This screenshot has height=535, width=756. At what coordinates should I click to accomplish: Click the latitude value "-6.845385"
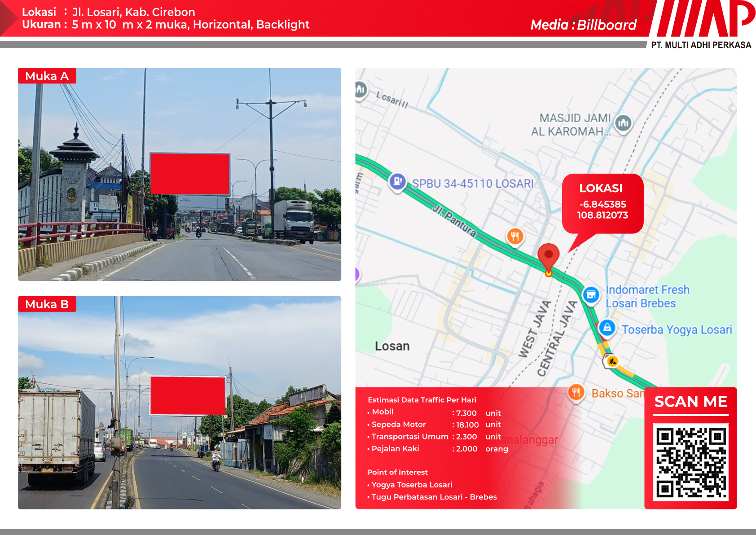[602, 204]
